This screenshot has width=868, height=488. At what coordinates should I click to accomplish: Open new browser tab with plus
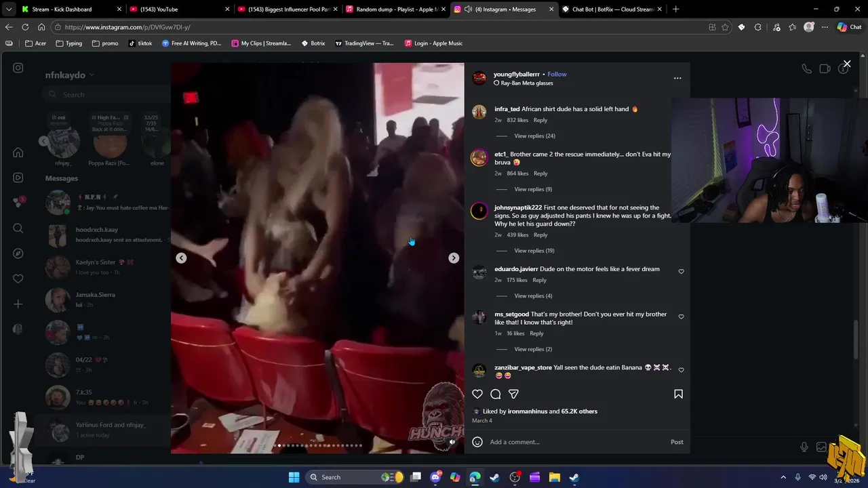tap(675, 9)
